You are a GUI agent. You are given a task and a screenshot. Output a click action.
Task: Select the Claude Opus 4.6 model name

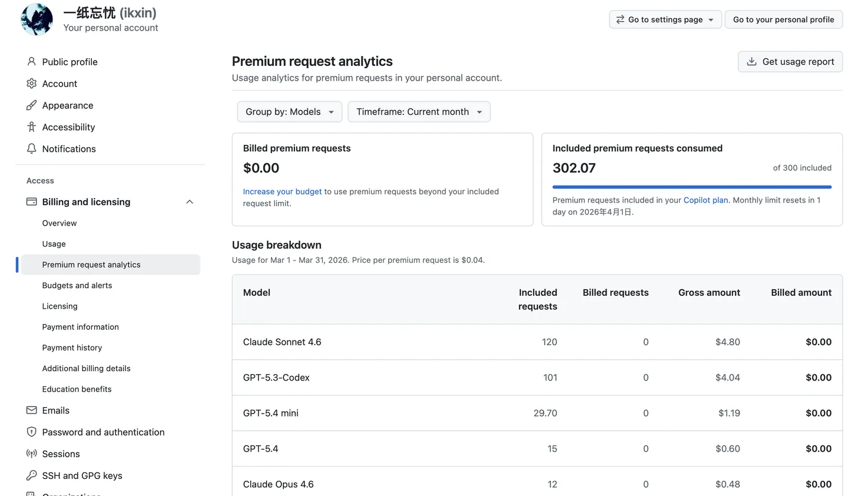click(x=279, y=484)
